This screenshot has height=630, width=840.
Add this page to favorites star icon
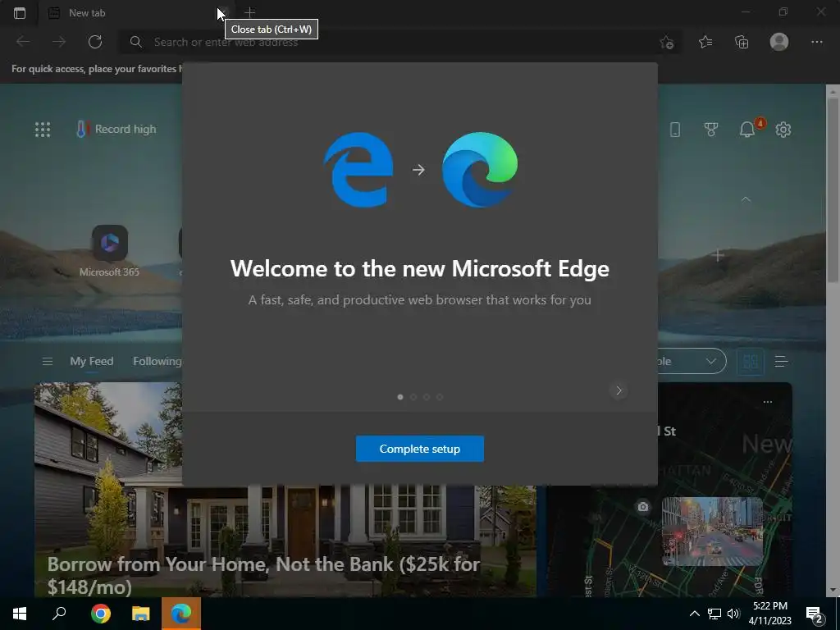[x=666, y=42]
